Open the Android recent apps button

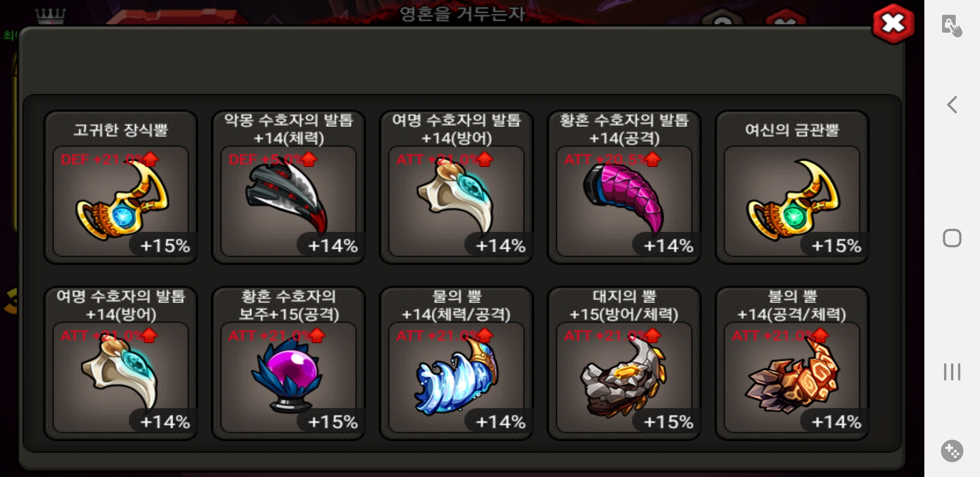click(x=952, y=372)
